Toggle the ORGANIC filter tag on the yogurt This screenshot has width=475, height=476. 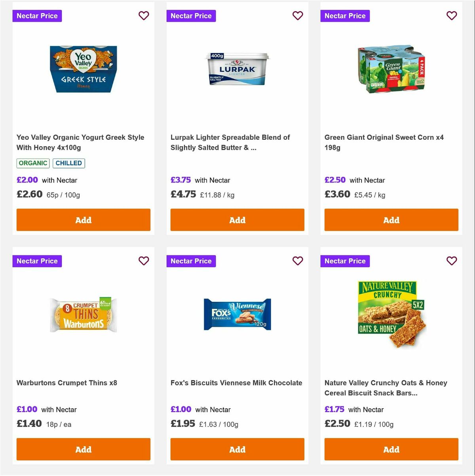33,163
